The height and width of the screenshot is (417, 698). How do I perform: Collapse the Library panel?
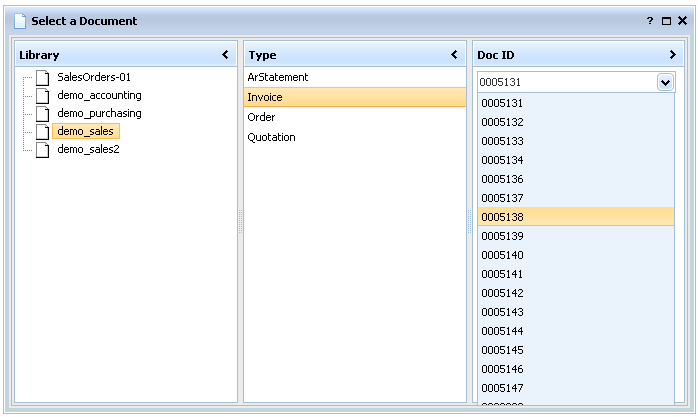pyautogui.click(x=226, y=55)
